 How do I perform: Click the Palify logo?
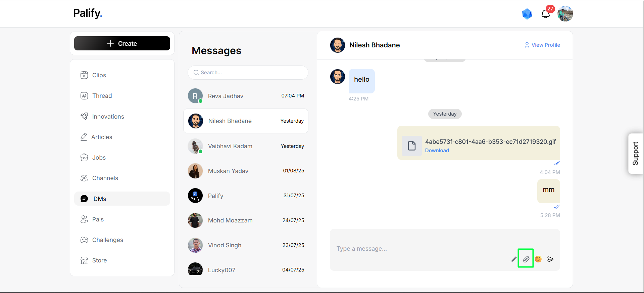point(88,13)
